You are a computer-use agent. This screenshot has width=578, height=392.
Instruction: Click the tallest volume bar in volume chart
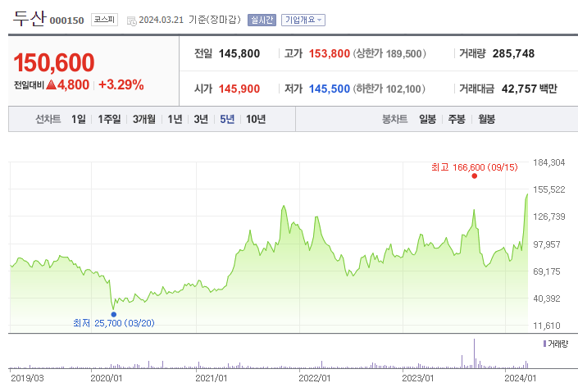(474, 353)
